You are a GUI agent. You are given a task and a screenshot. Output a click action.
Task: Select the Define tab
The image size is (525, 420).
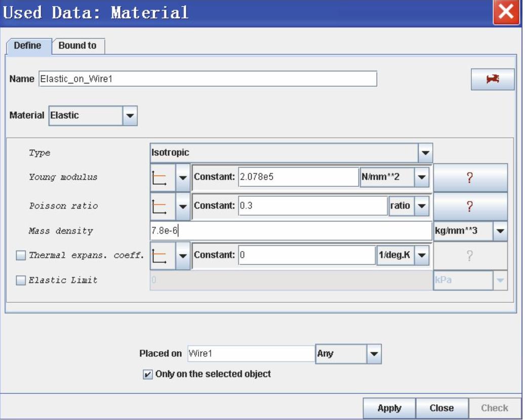coord(28,46)
